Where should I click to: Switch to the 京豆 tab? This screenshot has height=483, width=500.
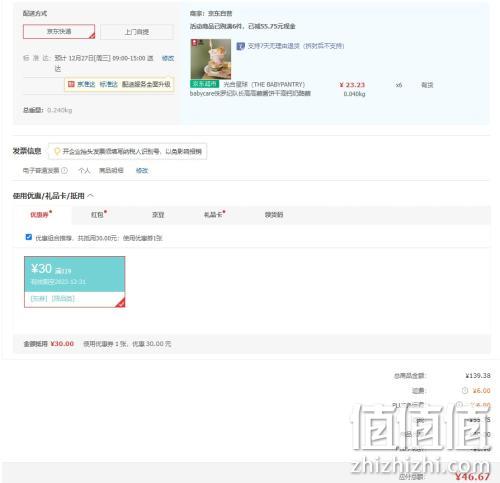coord(158,215)
